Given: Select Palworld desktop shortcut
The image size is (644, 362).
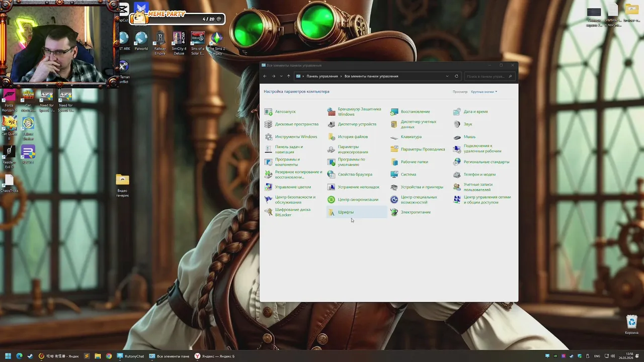Looking at the screenshot, I should click(141, 41).
